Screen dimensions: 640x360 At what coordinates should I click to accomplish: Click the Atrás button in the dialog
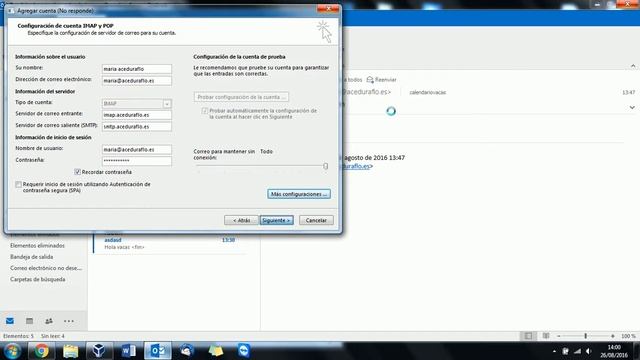point(241,220)
